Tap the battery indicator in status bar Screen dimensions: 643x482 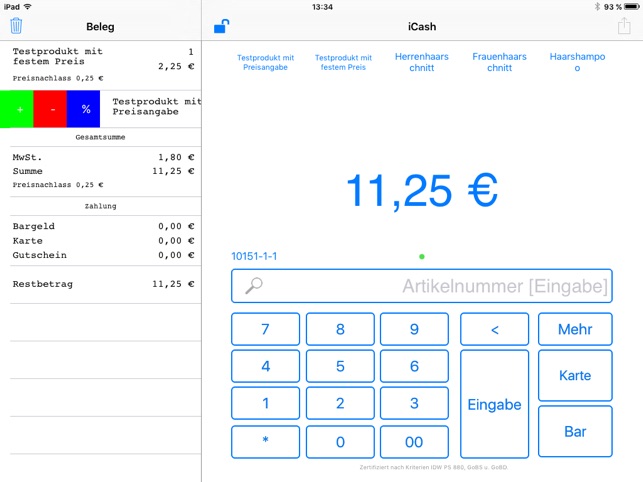coord(632,7)
